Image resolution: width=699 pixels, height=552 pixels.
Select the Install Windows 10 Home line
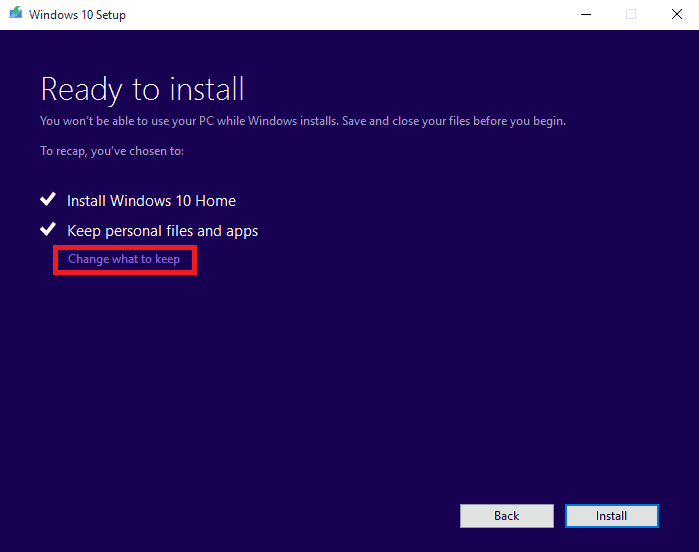click(x=151, y=201)
